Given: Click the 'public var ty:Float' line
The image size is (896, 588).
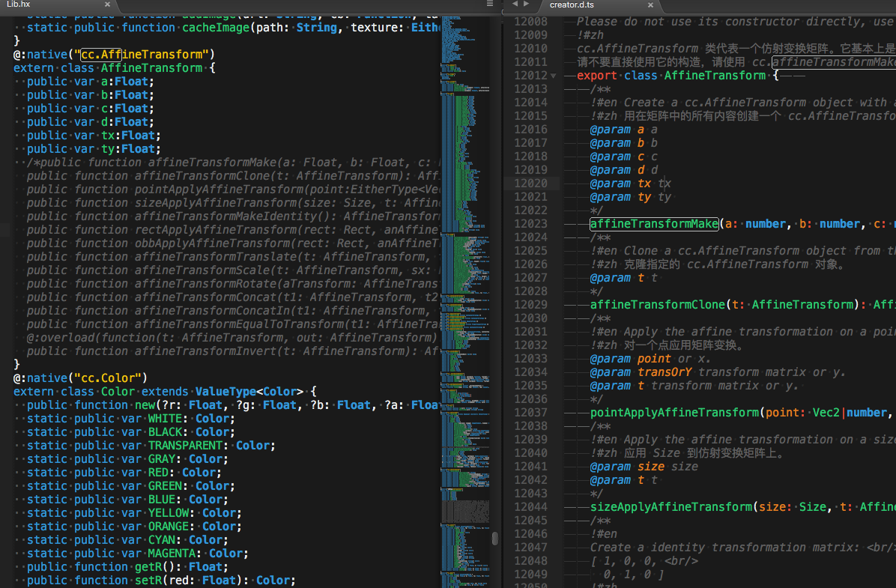Looking at the screenshot, I should [x=94, y=149].
